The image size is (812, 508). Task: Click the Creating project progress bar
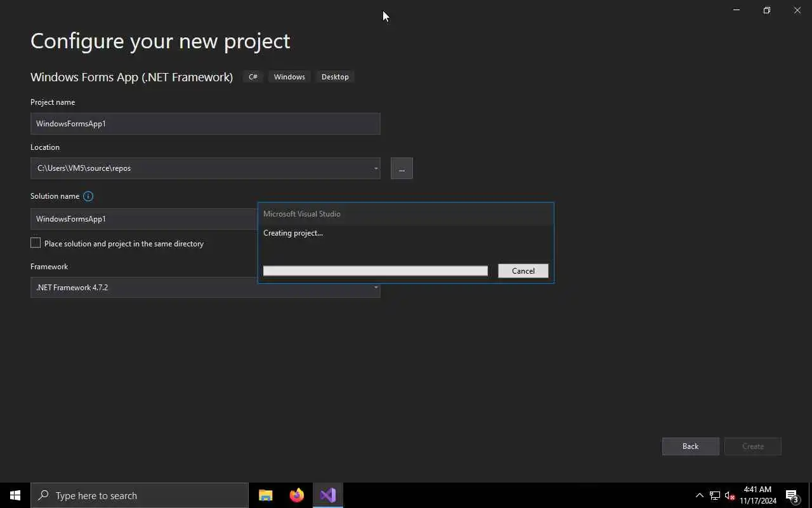(x=376, y=271)
